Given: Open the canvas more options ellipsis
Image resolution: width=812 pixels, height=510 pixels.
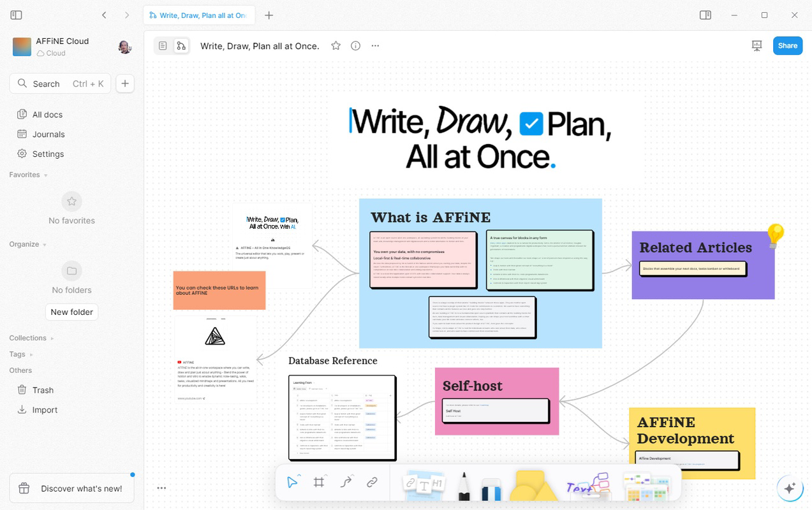Looking at the screenshot, I should (161, 488).
